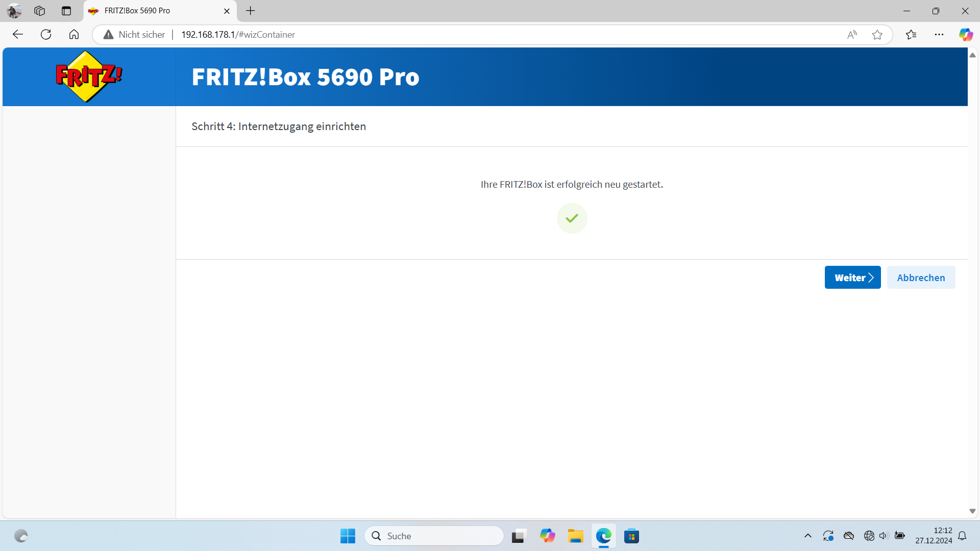Click the page scrollbar down arrow
Screen dimensions: 980x551
click(x=972, y=511)
